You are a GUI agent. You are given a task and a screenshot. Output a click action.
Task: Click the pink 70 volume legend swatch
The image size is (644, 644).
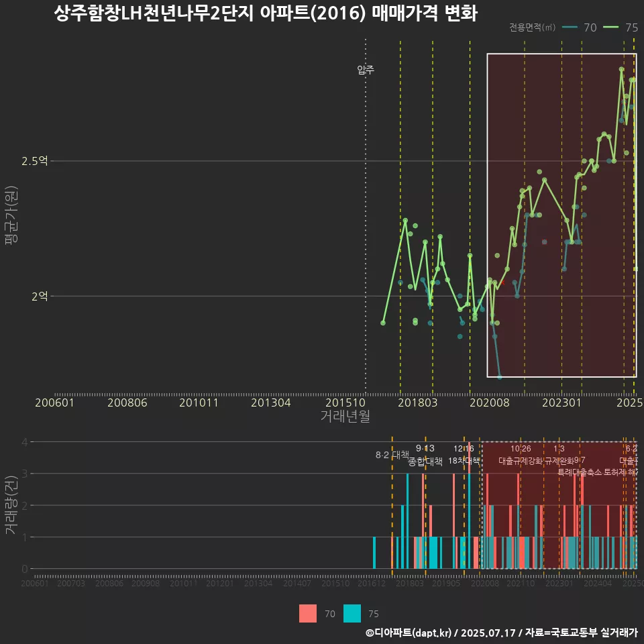pyautogui.click(x=308, y=614)
